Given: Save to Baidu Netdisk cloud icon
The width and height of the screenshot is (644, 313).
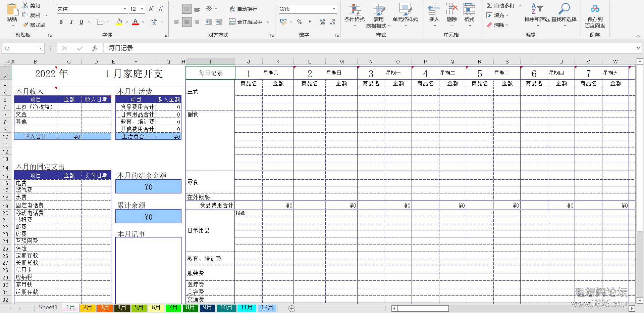Looking at the screenshot, I should (x=595, y=9).
